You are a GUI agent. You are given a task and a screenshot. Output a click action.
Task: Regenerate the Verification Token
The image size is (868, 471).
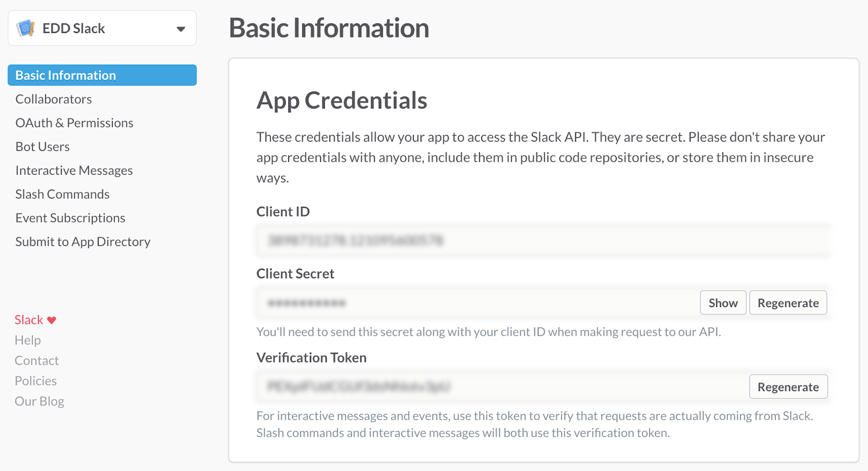788,387
